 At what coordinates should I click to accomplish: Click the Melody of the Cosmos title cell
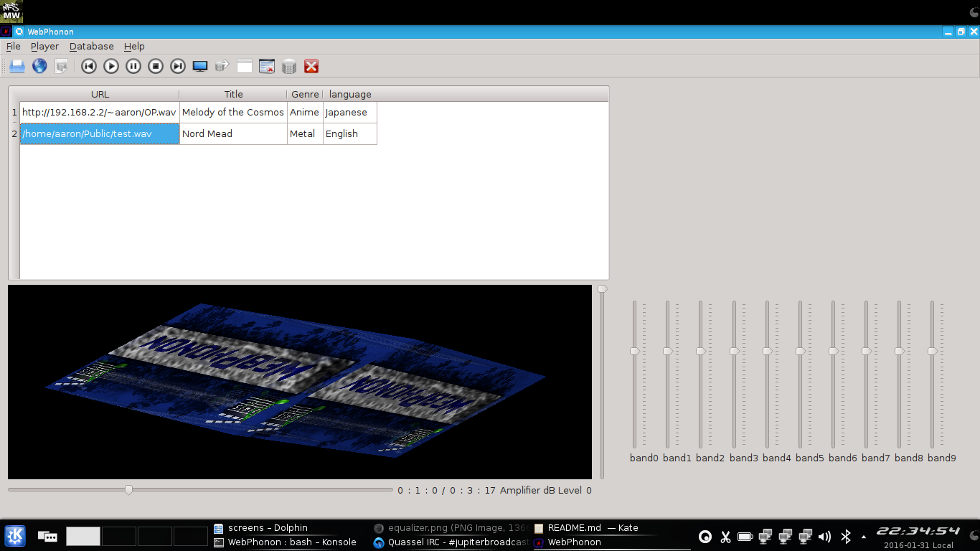[x=233, y=112]
